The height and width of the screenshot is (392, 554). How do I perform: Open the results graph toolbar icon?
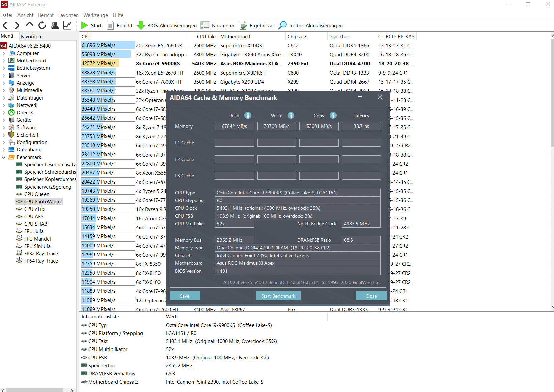[x=67, y=25]
